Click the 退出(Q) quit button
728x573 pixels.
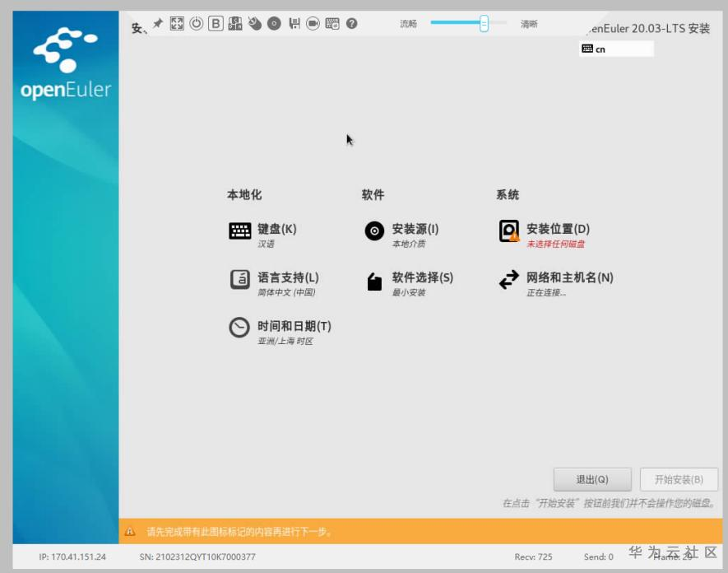pos(592,480)
